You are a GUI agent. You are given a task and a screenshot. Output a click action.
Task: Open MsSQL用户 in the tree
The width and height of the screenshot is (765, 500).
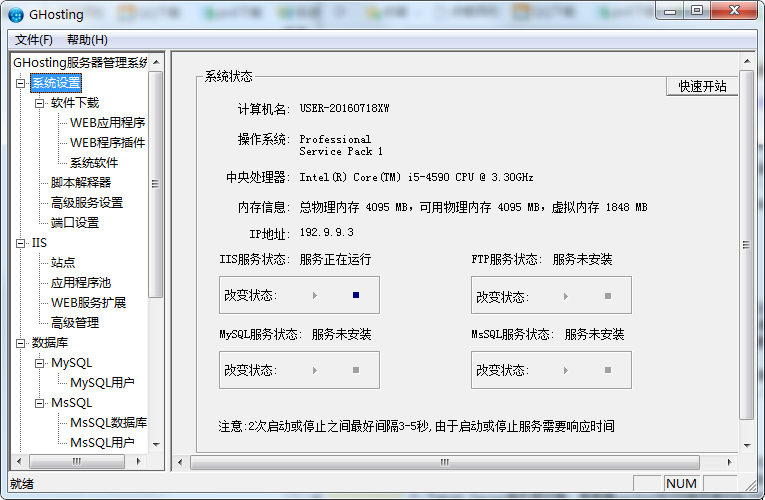(102, 443)
